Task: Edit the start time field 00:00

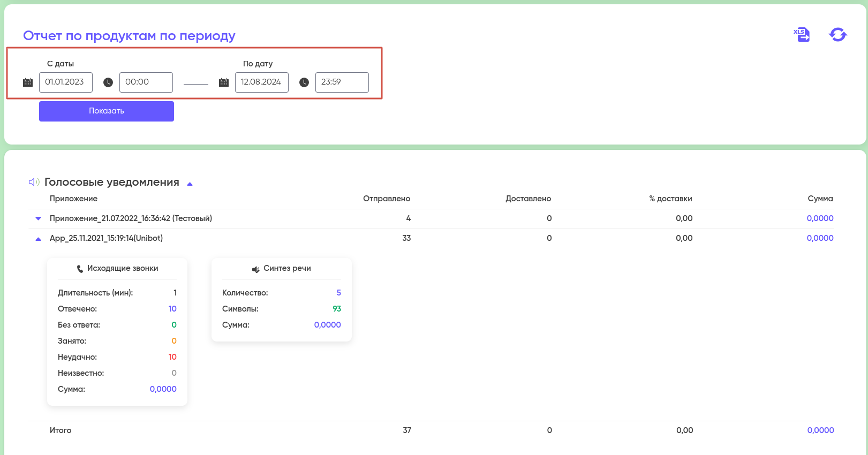Action: click(x=146, y=82)
